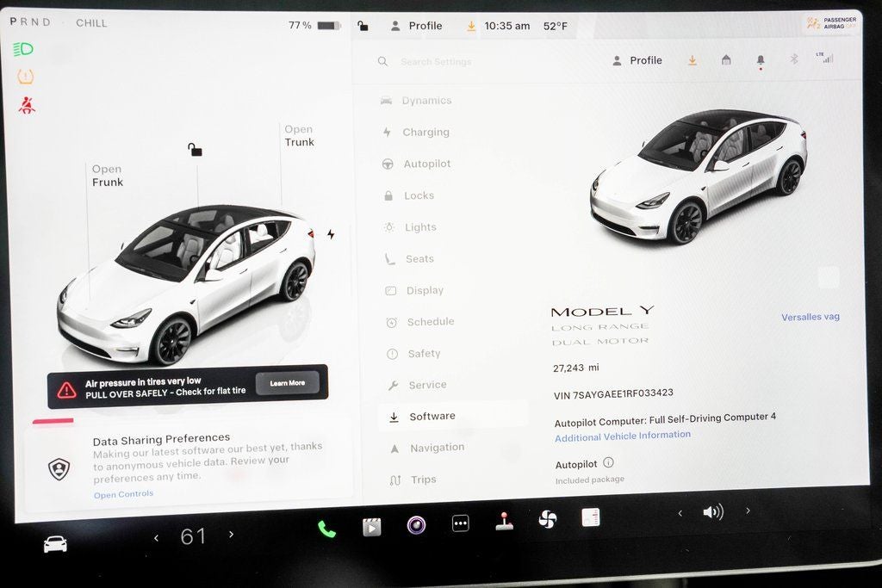Screen dimensions: 882x588
Task: Open the Spotify music app
Action: pos(416,523)
